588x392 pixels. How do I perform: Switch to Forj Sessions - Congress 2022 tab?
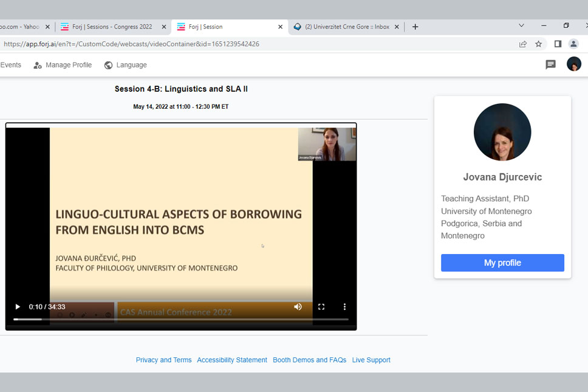click(112, 27)
